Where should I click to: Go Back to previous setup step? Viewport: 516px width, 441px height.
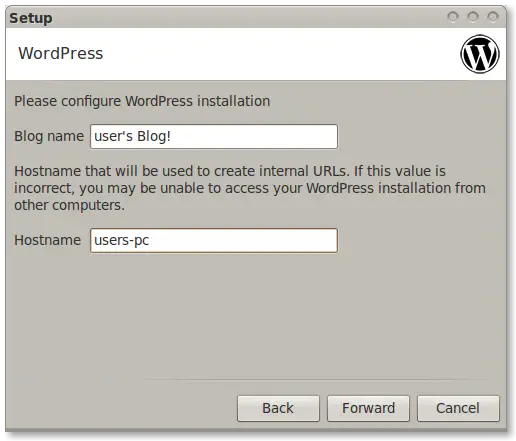(278, 408)
